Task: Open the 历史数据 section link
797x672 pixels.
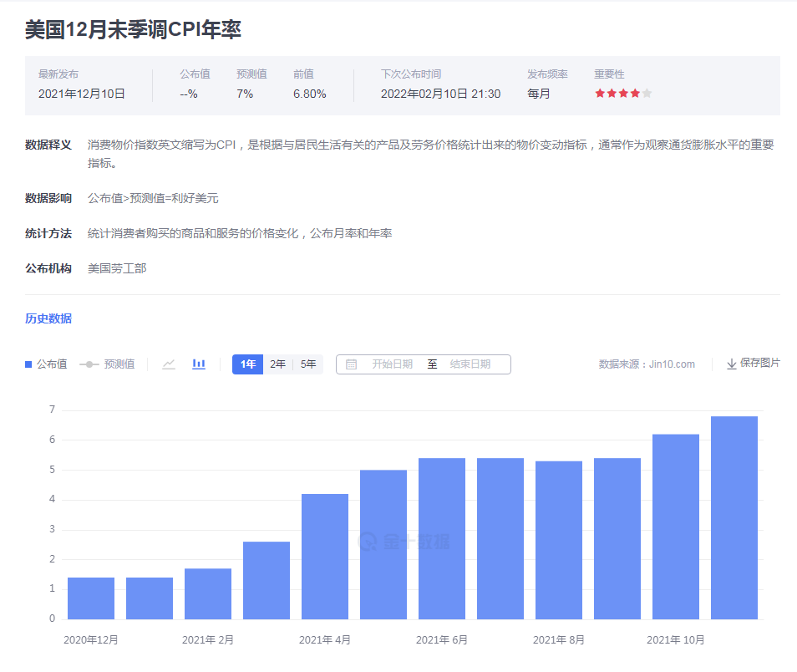Action: point(48,318)
